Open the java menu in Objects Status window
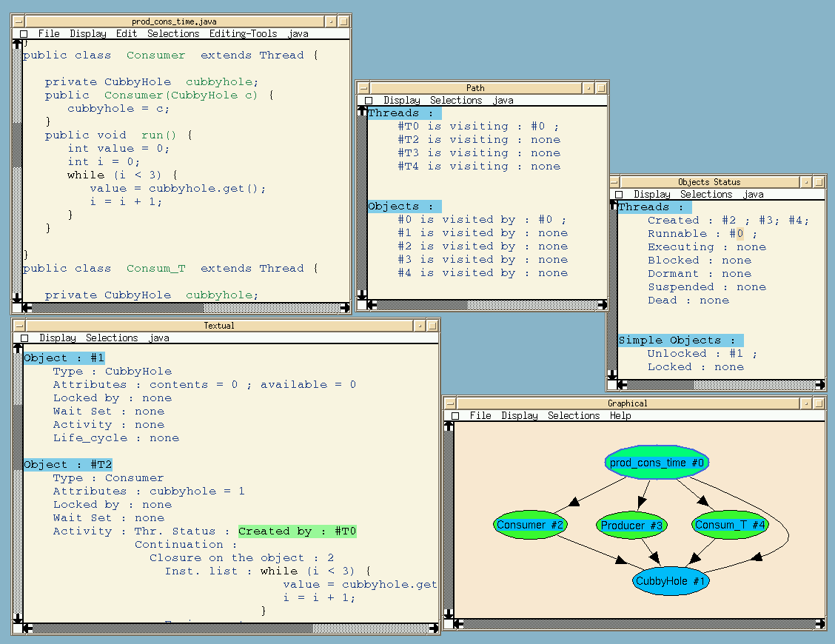The image size is (835, 644). coord(754,195)
